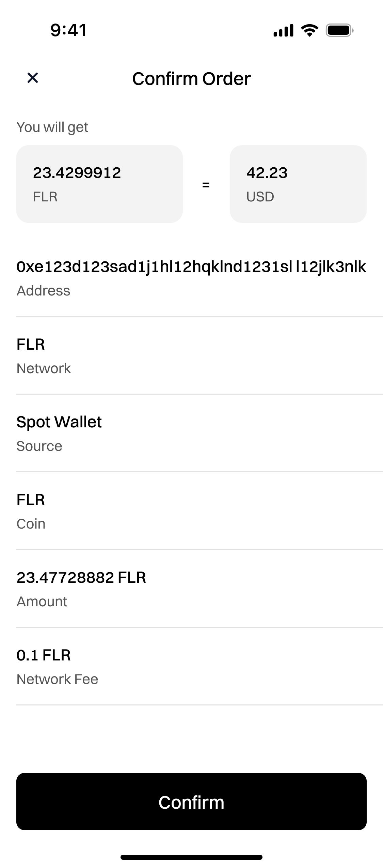Close the Confirm Order screen
This screenshot has width=383, height=868.
pyautogui.click(x=33, y=78)
